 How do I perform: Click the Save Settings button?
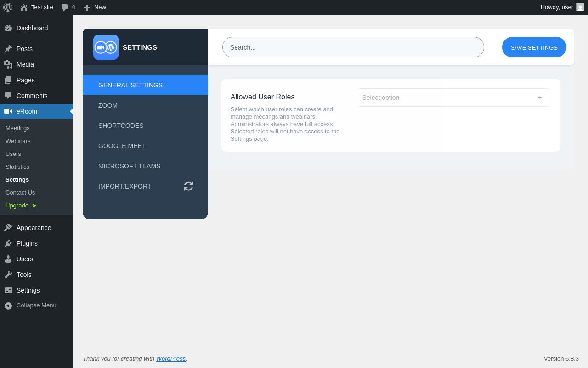[x=534, y=47]
